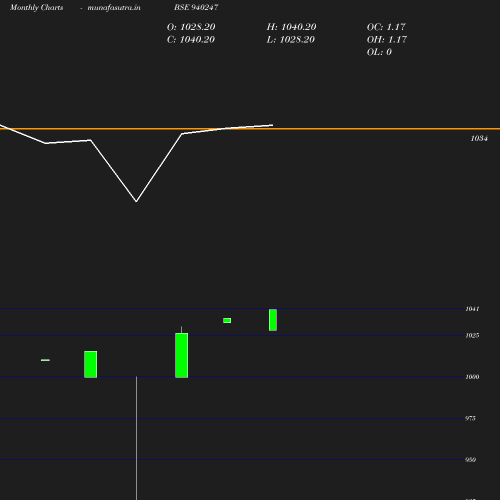Click the small square green candle below 1041

click(227, 320)
